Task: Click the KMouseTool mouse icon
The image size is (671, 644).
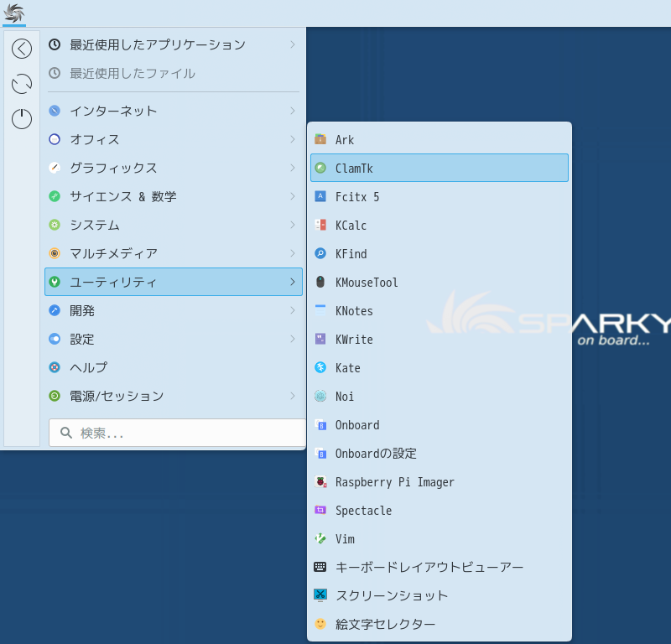Action: [320, 282]
